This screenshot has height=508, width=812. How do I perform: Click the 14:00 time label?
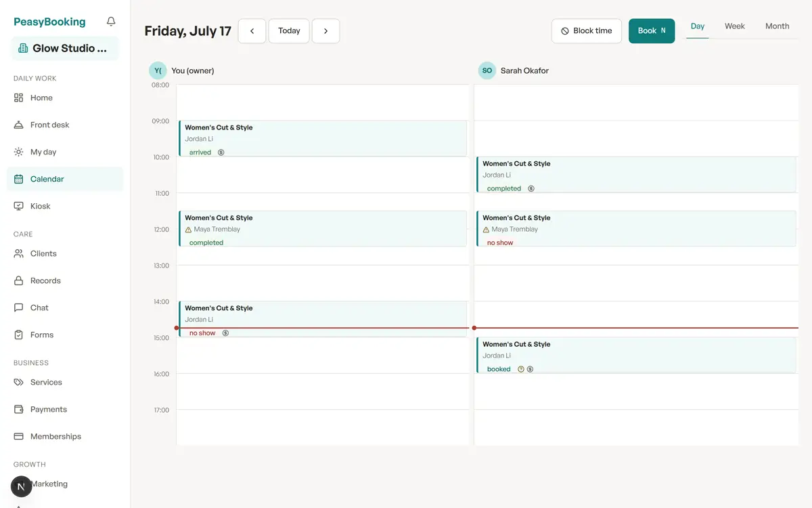point(161,301)
